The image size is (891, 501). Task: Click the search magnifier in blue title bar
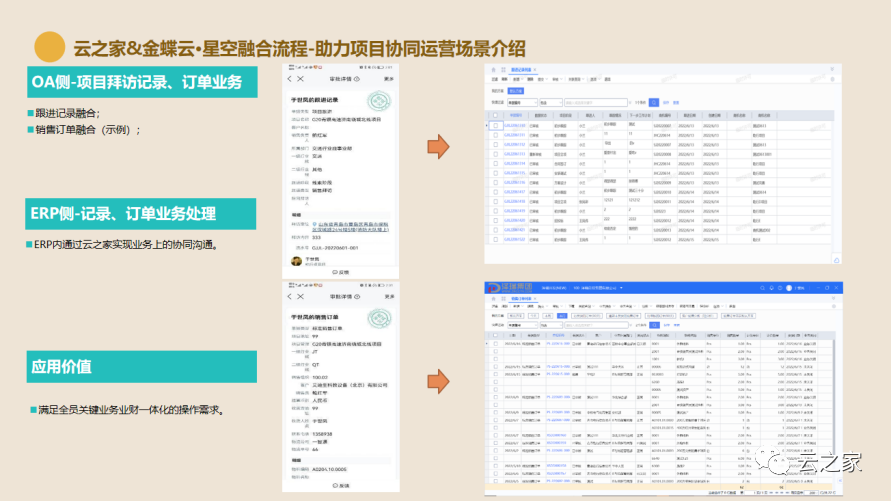pyautogui.click(x=762, y=288)
